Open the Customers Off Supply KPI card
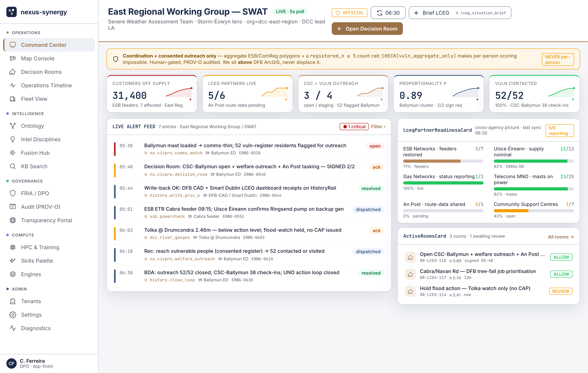Image resolution: width=588 pixels, height=373 pixels. click(x=152, y=94)
